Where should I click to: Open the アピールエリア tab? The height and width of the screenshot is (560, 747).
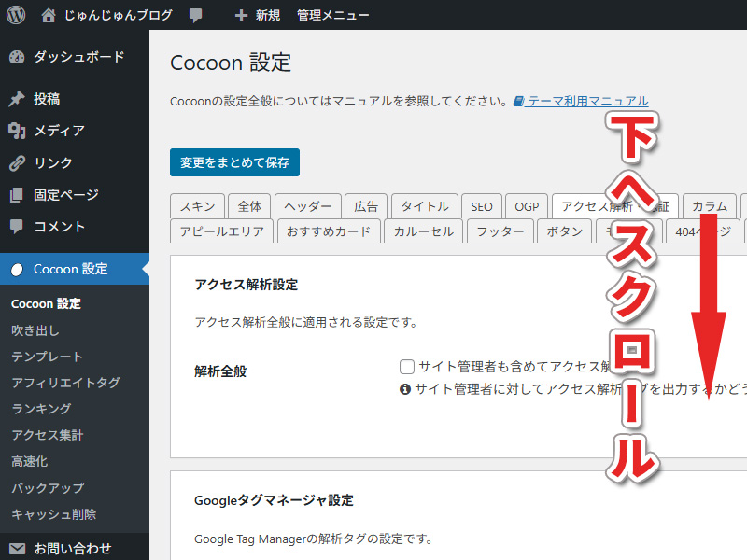coord(221,231)
